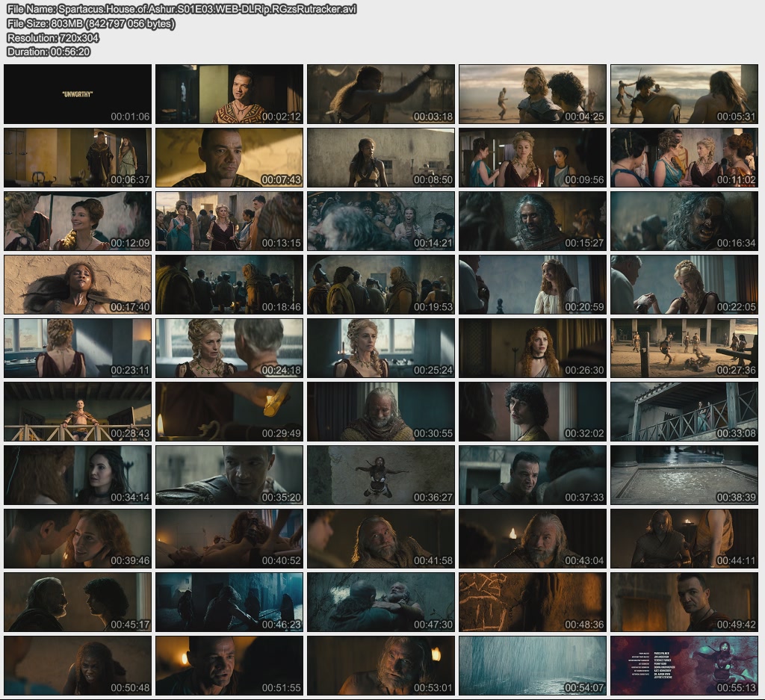The image size is (765, 700).
Task: Select the thumbnail timestamped 00:02:12
Action: 229,94
